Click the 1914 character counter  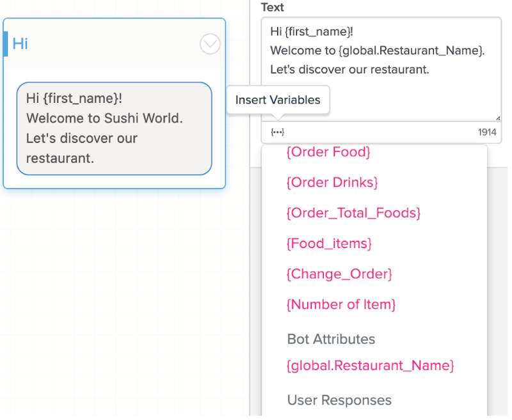pos(487,132)
